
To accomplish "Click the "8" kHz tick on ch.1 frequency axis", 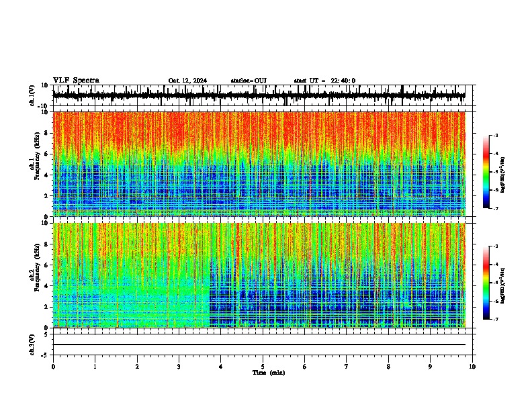I will pos(46,133).
